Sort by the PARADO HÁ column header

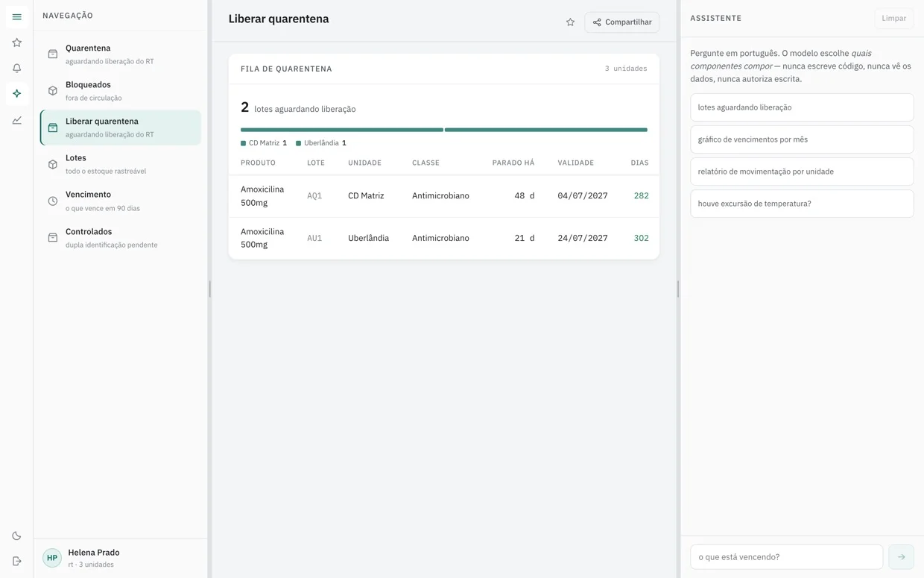513,163
